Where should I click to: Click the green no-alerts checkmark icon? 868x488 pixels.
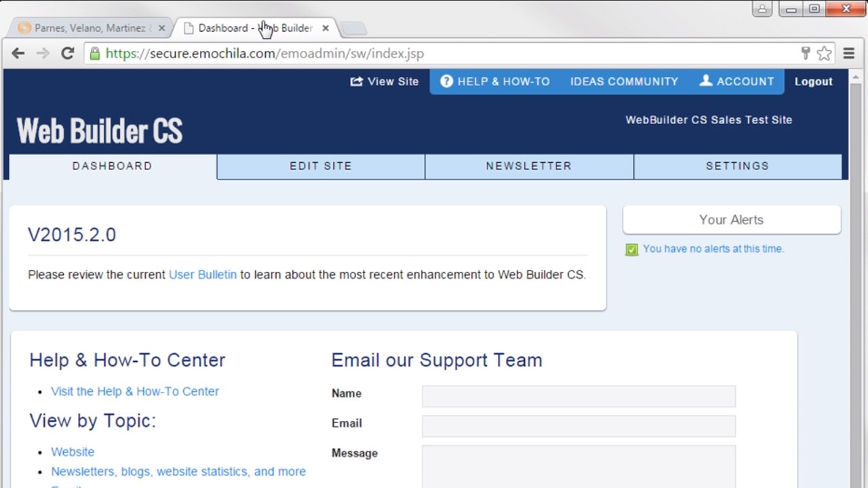click(x=631, y=249)
